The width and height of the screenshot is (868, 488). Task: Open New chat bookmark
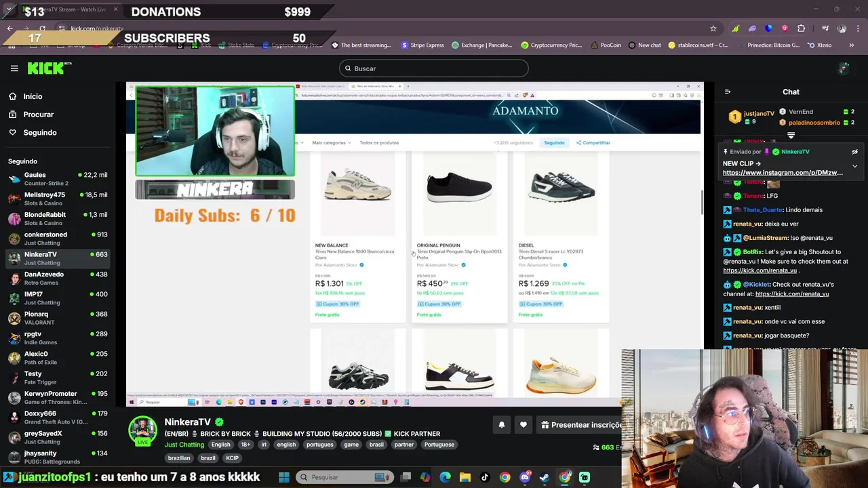tap(645, 45)
